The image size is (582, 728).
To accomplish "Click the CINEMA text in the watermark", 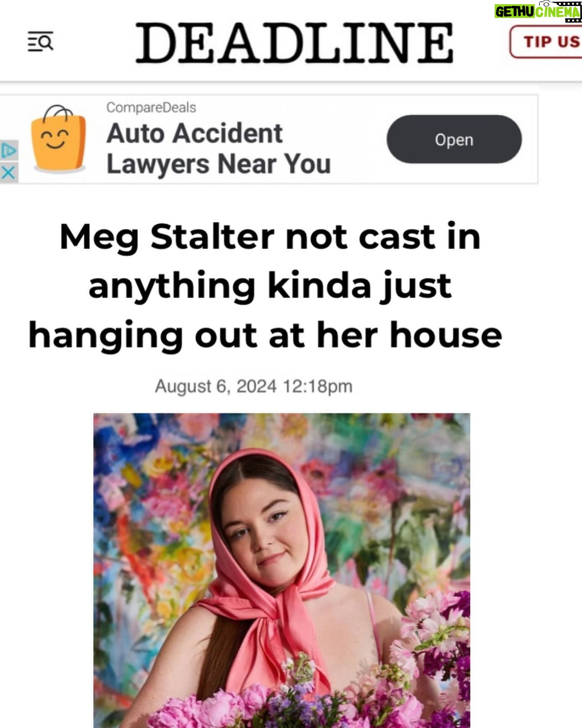I will (557, 13).
